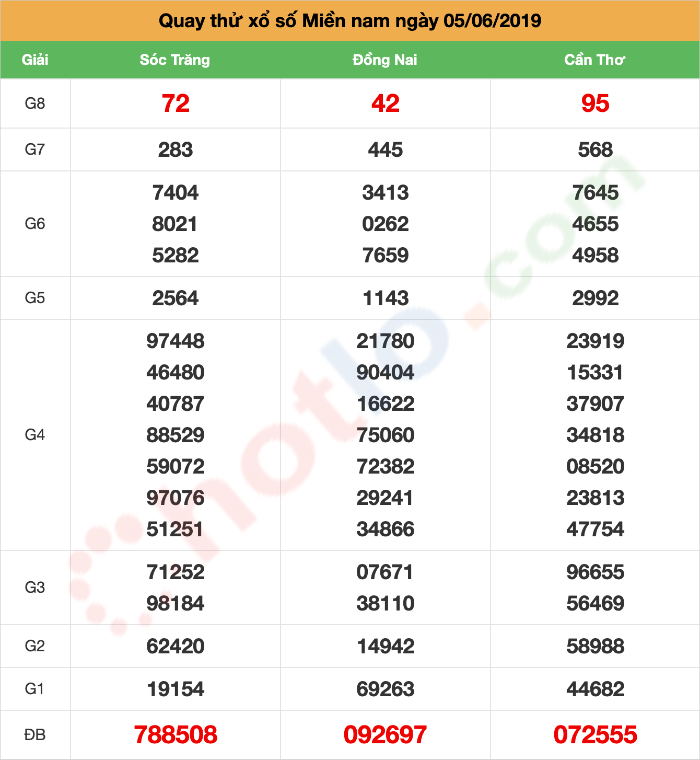Select G3 value 98184
The width and height of the screenshot is (700, 760).
[x=176, y=604]
